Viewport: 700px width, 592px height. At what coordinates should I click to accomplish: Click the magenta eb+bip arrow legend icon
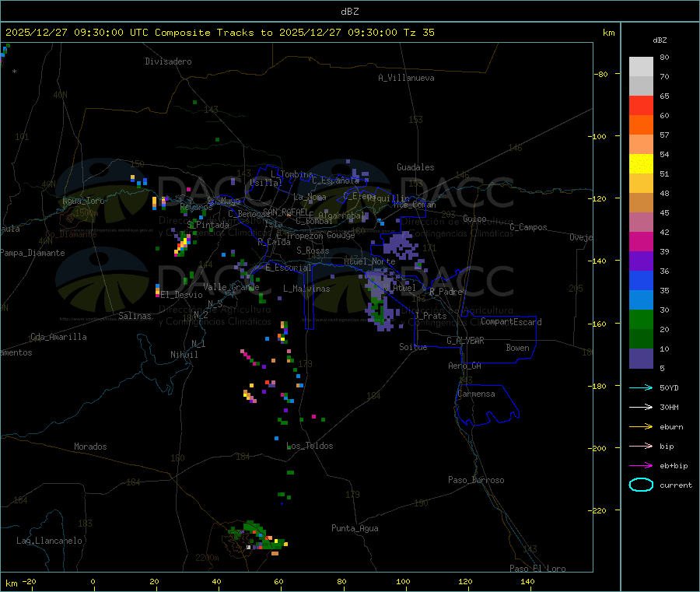(641, 466)
